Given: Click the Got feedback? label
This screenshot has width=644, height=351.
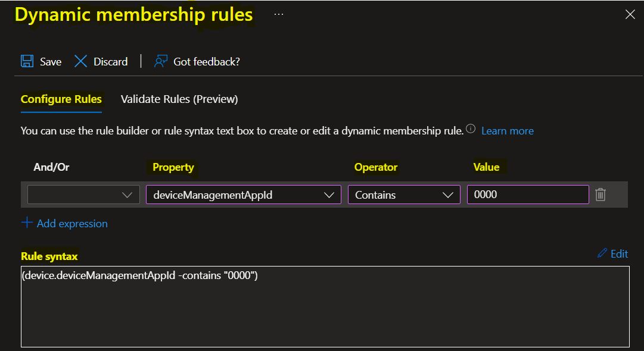Looking at the screenshot, I should 206,61.
